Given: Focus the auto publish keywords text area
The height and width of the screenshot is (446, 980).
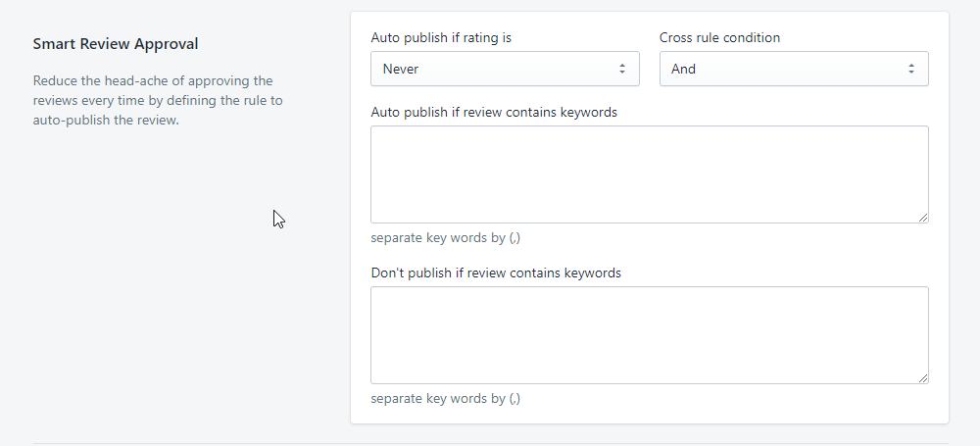Looking at the screenshot, I should coord(649,173).
